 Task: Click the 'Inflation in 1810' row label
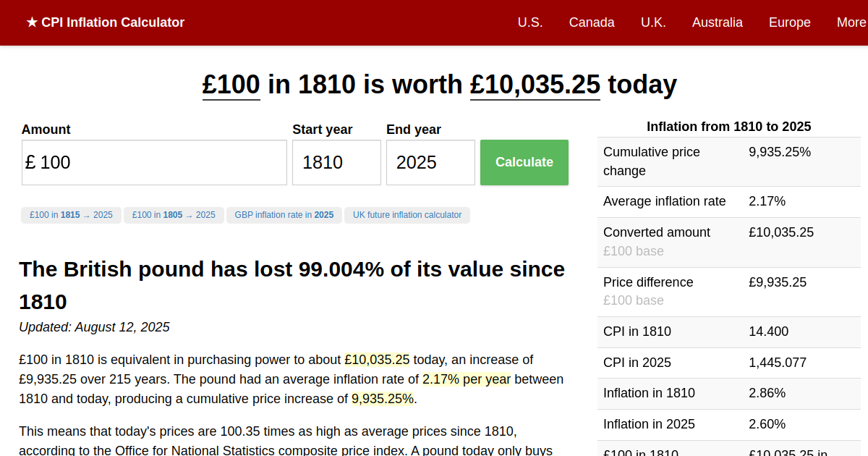pos(649,393)
